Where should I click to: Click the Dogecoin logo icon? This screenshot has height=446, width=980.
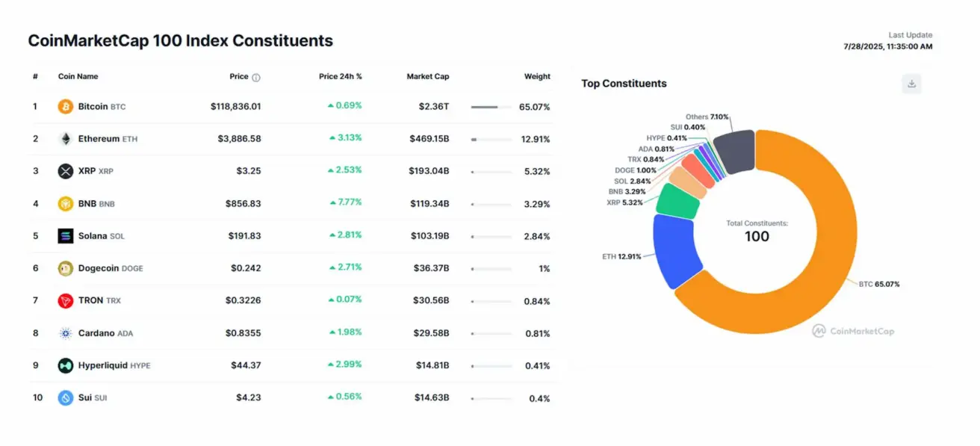tap(66, 268)
